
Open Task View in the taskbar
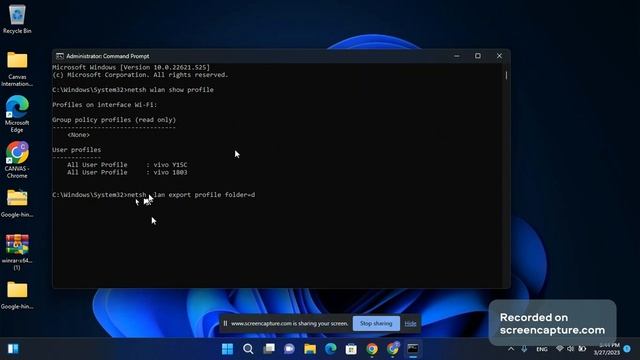[269, 349]
